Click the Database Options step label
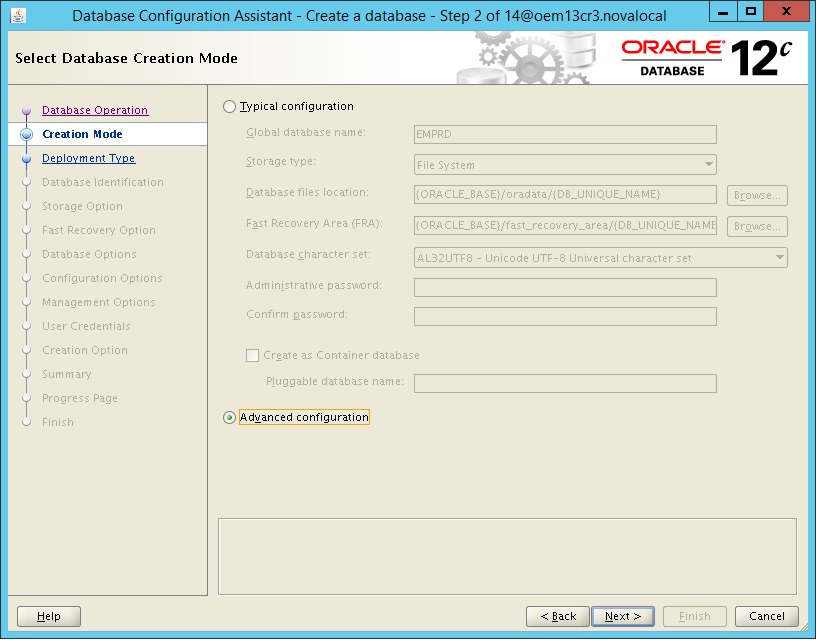The image size is (816, 640). (89, 254)
